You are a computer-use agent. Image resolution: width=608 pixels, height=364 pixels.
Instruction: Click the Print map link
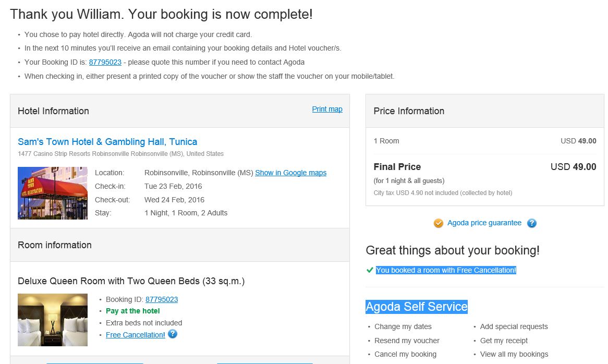[327, 109]
